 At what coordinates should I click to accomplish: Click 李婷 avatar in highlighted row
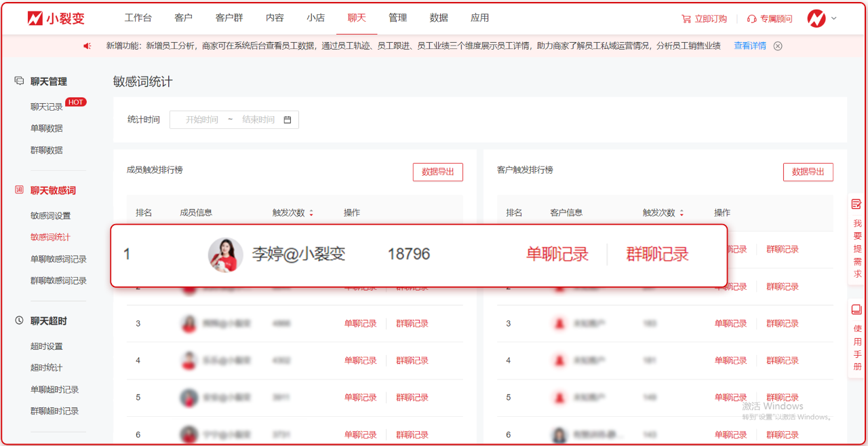(x=225, y=255)
